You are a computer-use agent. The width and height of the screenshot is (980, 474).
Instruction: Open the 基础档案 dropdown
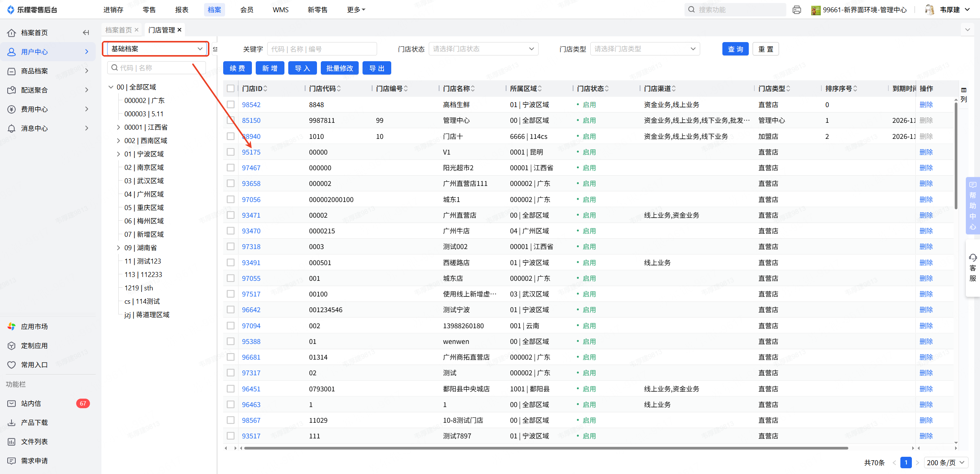tap(156, 49)
